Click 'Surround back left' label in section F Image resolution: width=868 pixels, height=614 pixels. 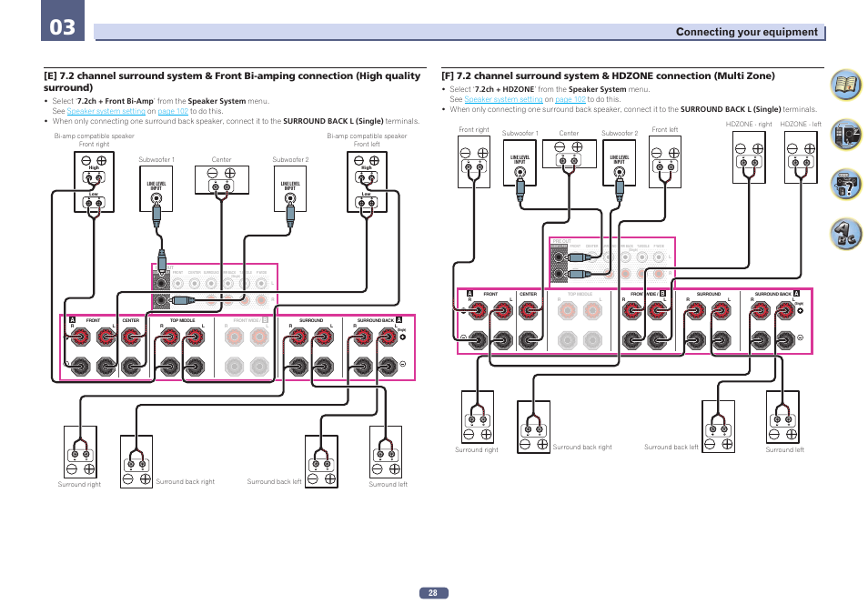(671, 448)
